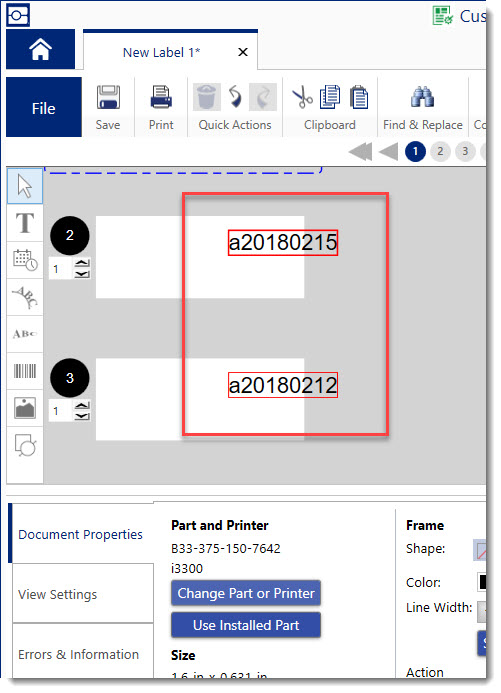The height and width of the screenshot is (693, 501).
Task: Choose the ABC text-sizing tool
Action: point(25,334)
